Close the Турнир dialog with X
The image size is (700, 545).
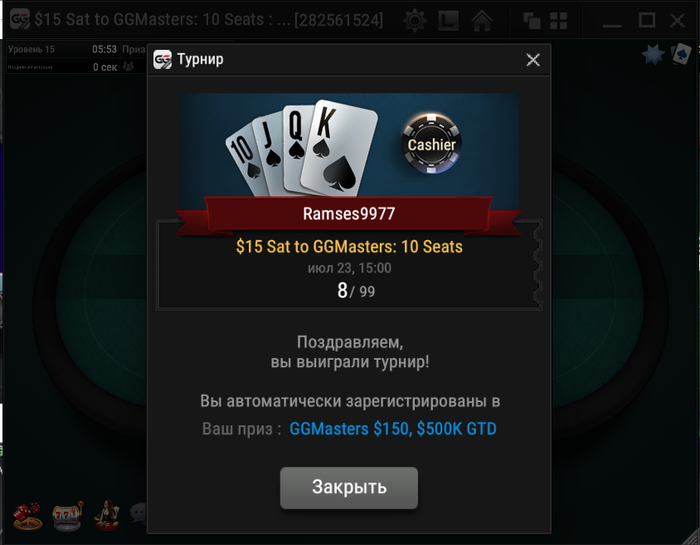click(x=533, y=60)
